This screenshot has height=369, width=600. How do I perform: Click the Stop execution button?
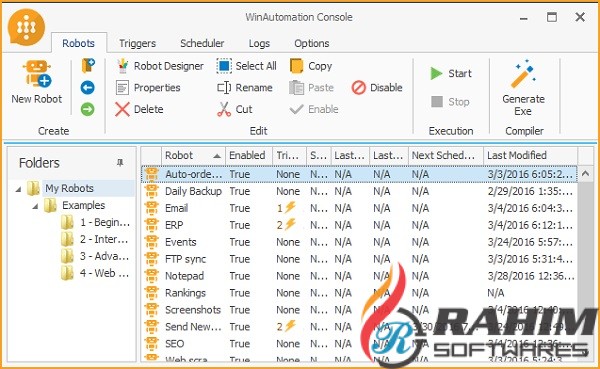[450, 102]
